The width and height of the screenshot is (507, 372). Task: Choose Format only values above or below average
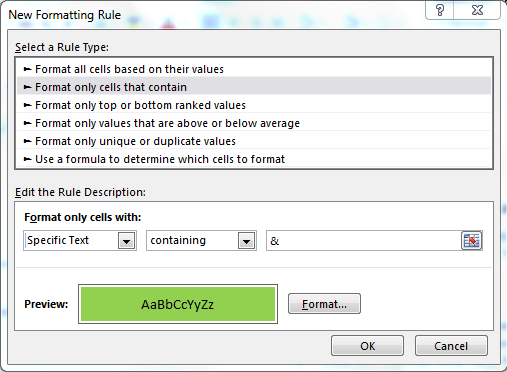point(254,123)
